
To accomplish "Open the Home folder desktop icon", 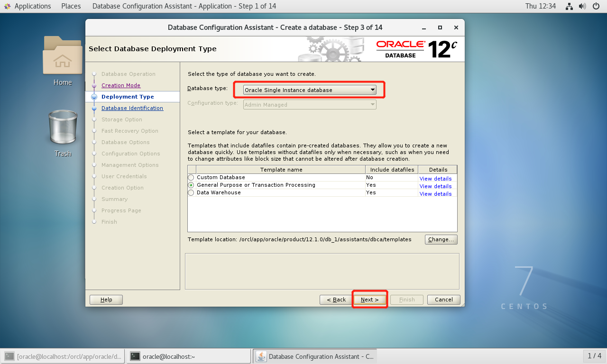I will (x=62, y=56).
